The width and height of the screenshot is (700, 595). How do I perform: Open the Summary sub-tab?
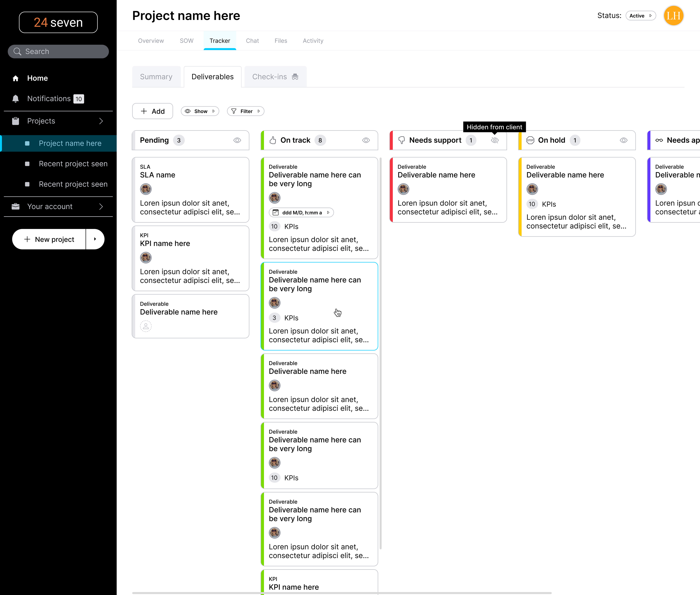(156, 77)
